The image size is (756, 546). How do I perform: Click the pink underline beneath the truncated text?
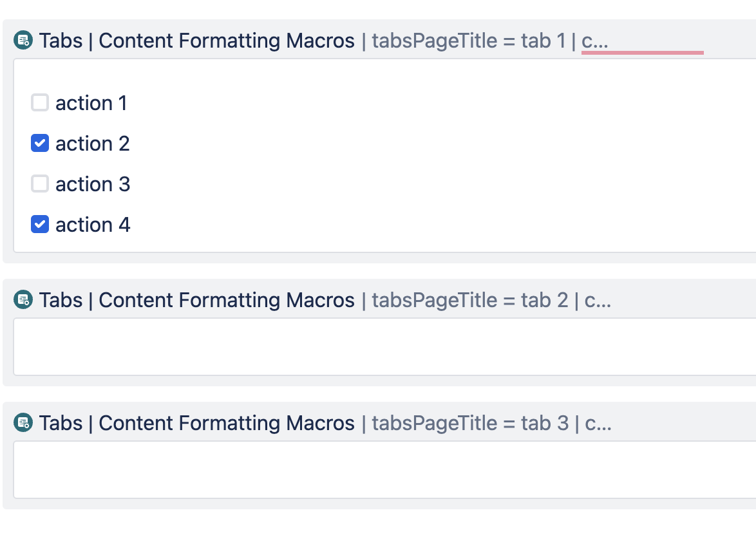pyautogui.click(x=642, y=53)
